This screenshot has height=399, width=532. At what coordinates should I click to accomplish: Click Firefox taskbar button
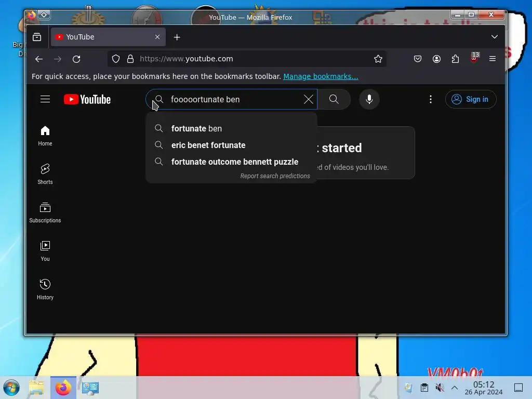63,388
